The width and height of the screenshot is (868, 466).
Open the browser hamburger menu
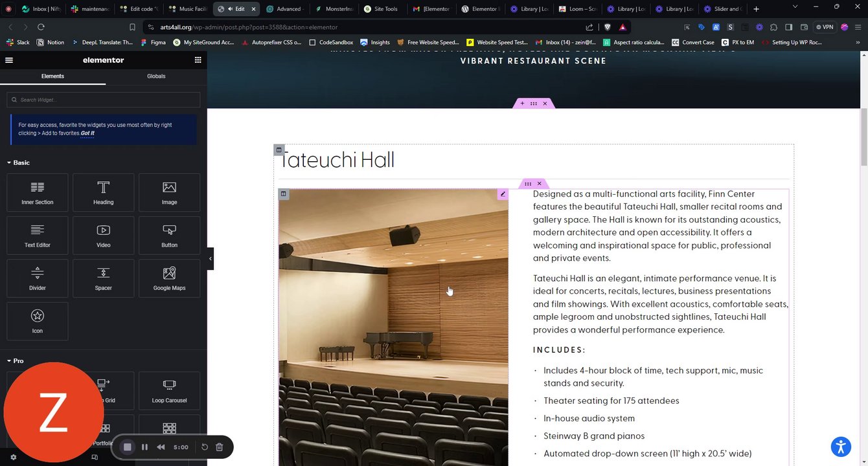tap(859, 27)
